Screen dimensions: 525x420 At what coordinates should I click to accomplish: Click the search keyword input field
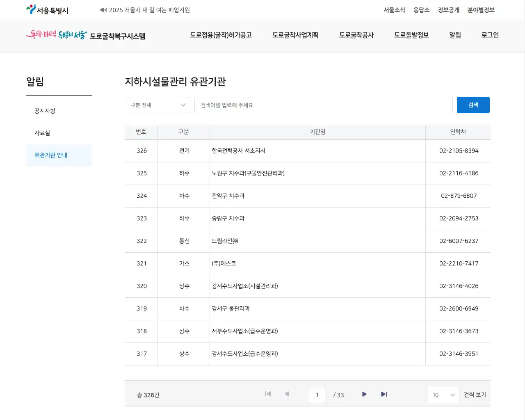[x=323, y=105]
